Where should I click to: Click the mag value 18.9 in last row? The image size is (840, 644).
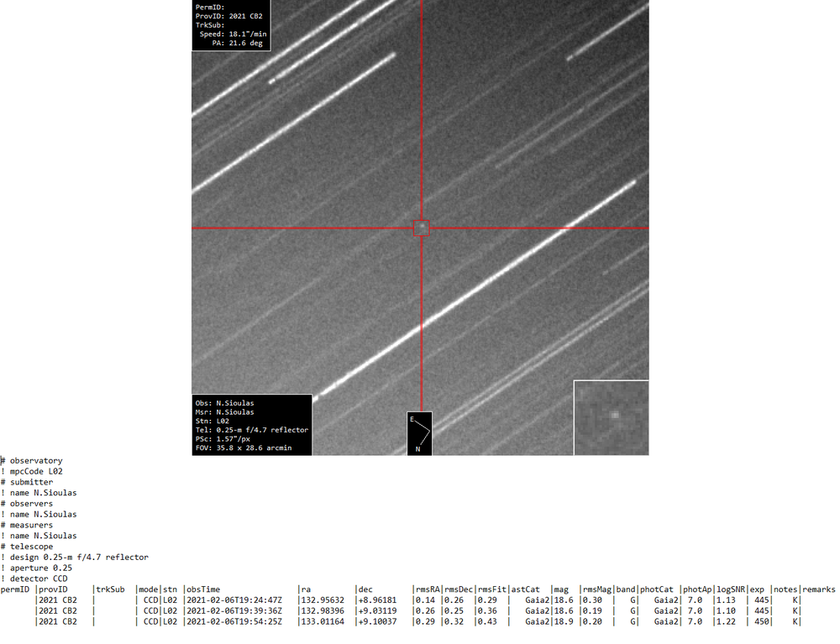(564, 622)
